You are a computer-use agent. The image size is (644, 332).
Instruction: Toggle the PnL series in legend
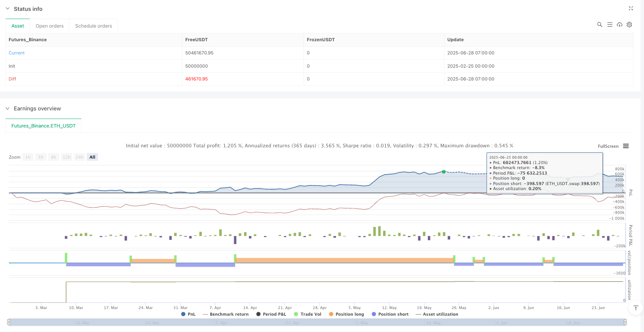tap(188, 314)
